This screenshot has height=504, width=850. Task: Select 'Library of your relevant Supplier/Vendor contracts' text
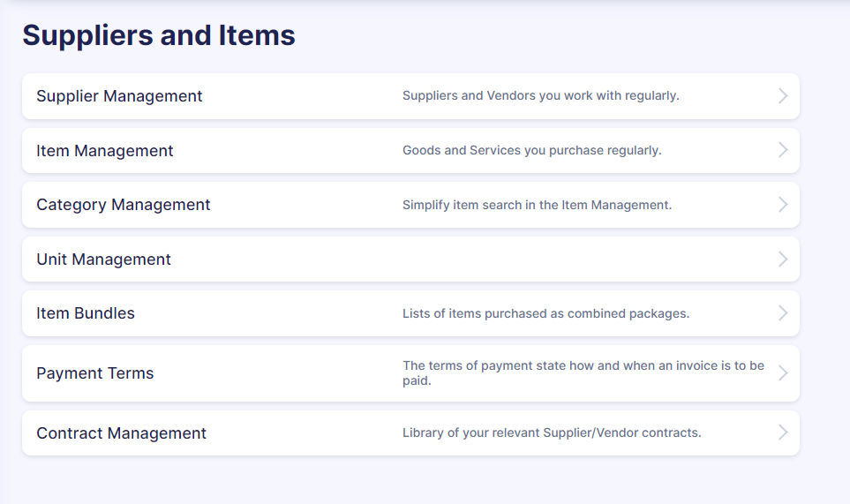552,433
